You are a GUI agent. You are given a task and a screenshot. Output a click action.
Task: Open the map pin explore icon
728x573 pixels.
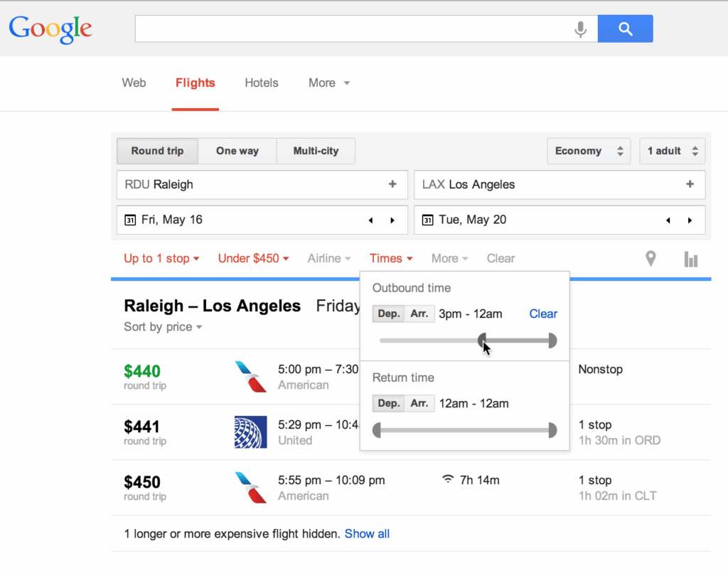(651, 259)
